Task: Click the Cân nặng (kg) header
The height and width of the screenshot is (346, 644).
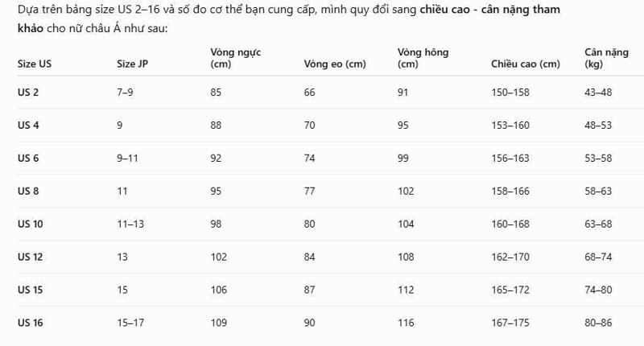Action: tap(606, 58)
